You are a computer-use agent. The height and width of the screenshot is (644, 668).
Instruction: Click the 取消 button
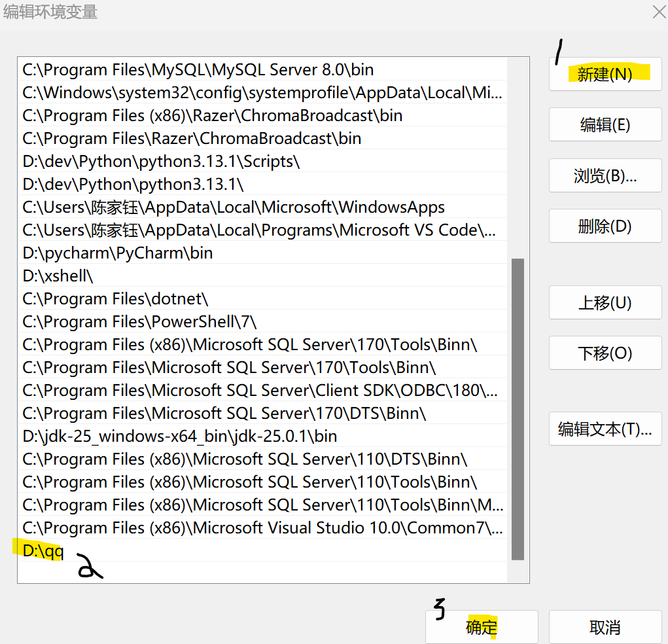605,627
